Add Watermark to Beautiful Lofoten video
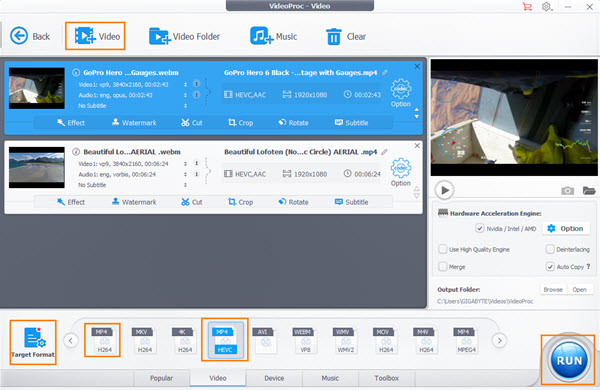Image resolution: width=600 pixels, height=390 pixels. coord(134,202)
